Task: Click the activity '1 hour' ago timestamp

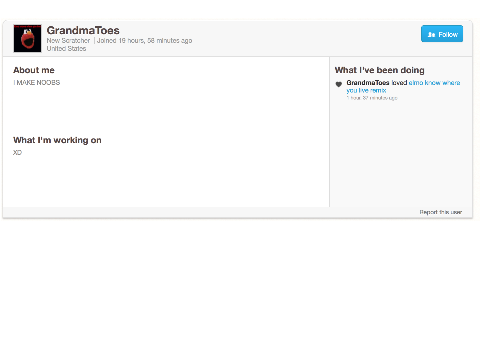Action: [372, 98]
